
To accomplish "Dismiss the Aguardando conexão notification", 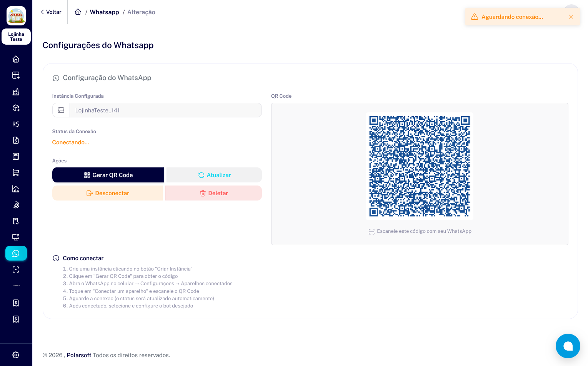I will pos(571,17).
